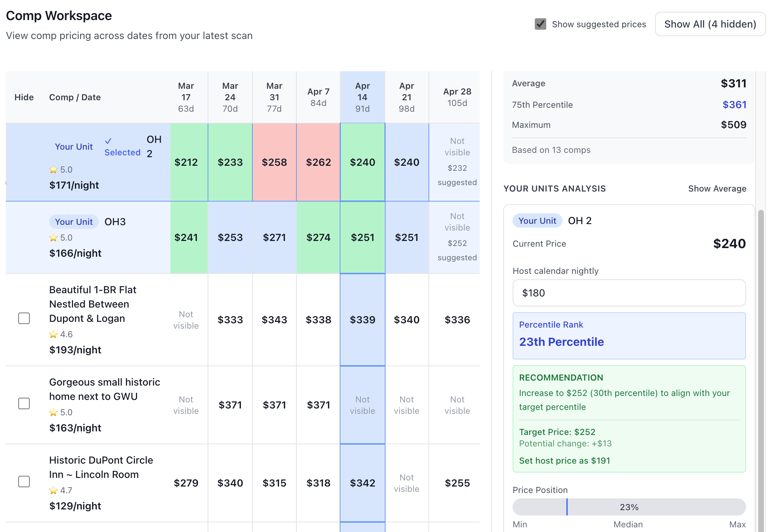Image resolution: width=770 pixels, height=532 pixels.
Task: Click star icon on Gorgeous small historic home
Action: click(x=53, y=412)
